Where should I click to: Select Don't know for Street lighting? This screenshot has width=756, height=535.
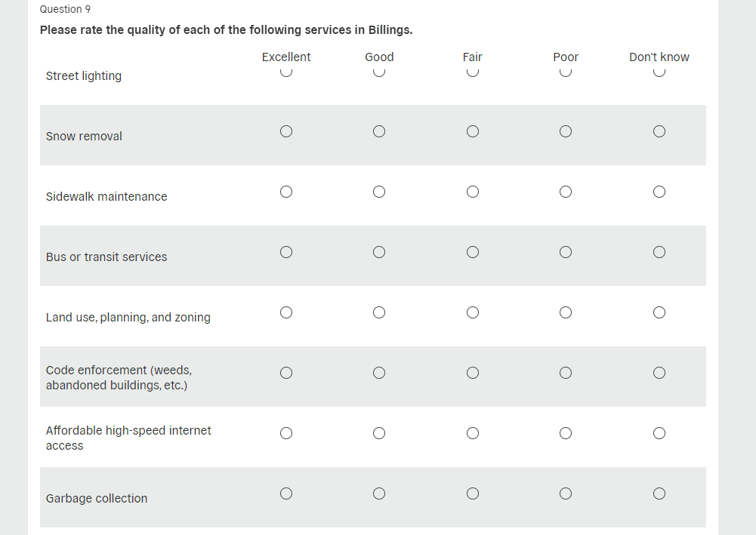659,72
